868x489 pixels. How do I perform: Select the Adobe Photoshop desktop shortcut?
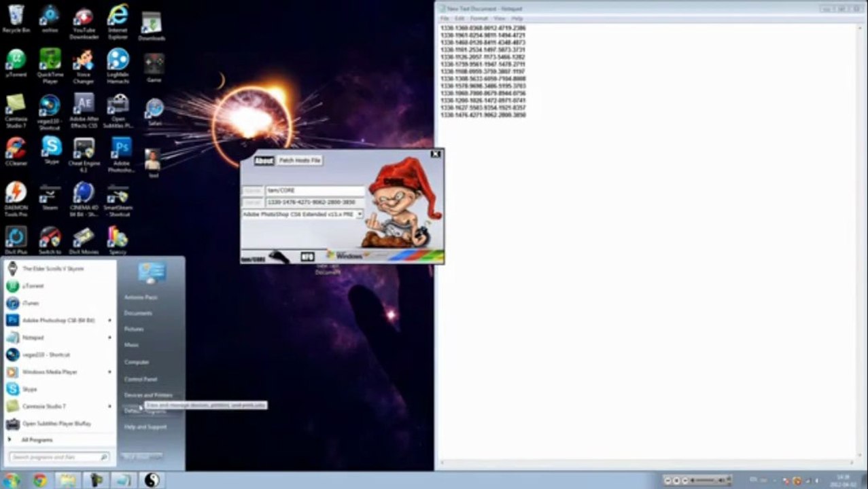pyautogui.click(x=121, y=154)
